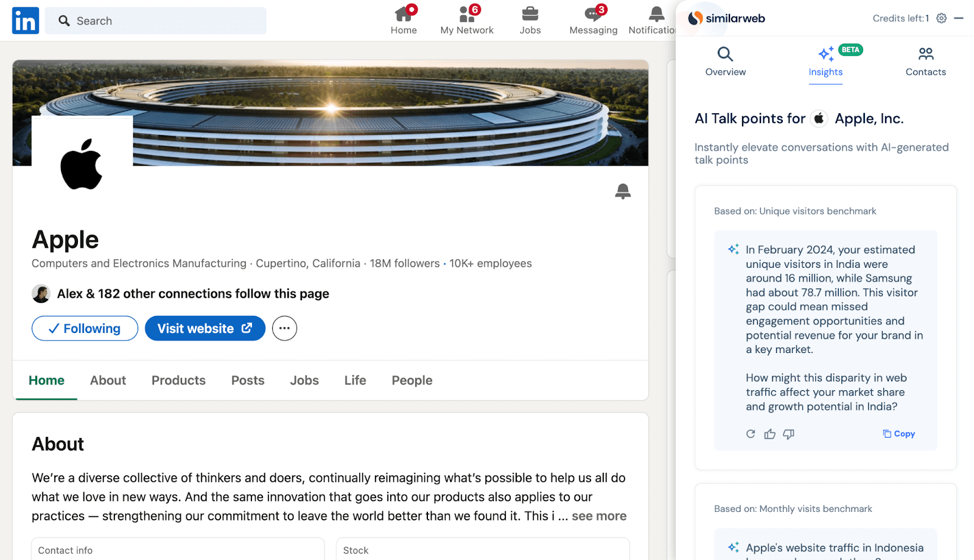This screenshot has width=974, height=560.
Task: Select the Insights tab in Similarweb
Action: pos(825,63)
